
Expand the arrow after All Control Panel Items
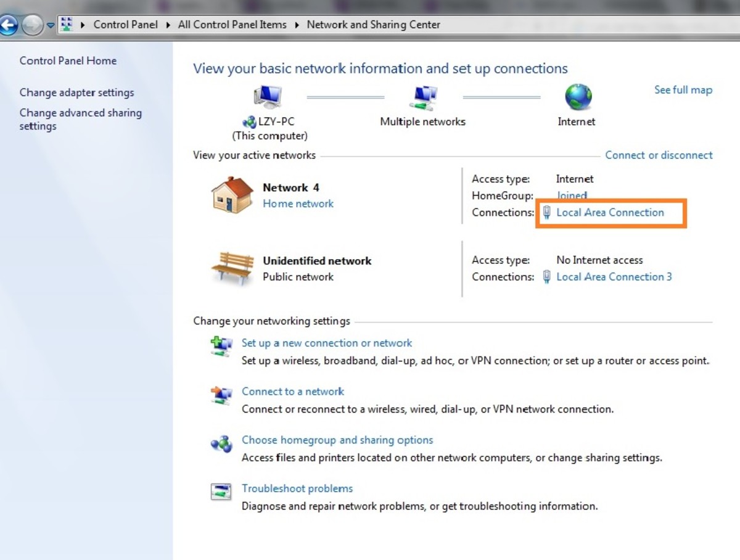point(297,25)
